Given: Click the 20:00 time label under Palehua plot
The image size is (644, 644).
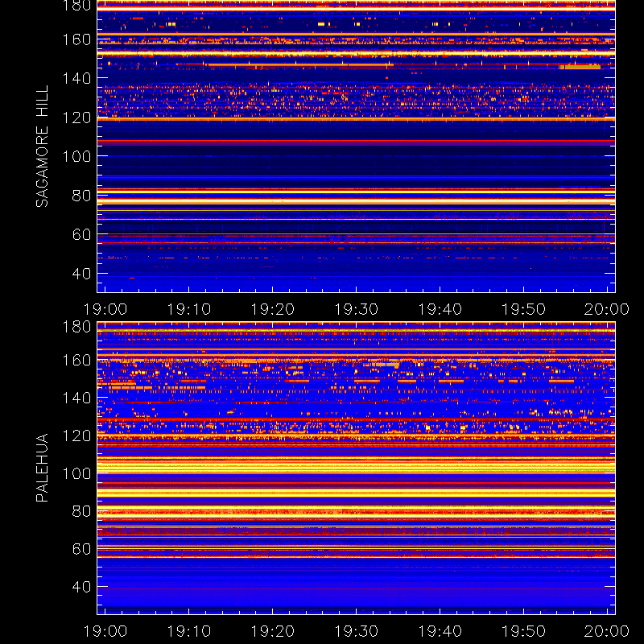Looking at the screenshot, I should (607, 631).
